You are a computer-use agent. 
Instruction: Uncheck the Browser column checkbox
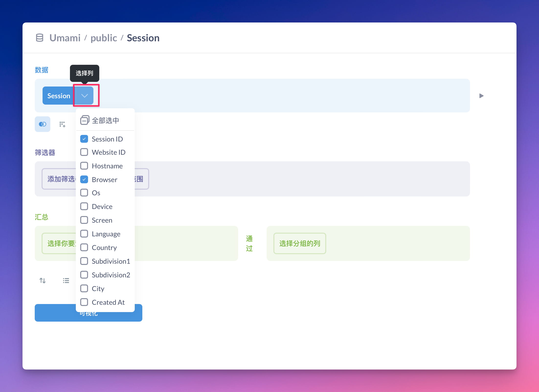(x=84, y=179)
